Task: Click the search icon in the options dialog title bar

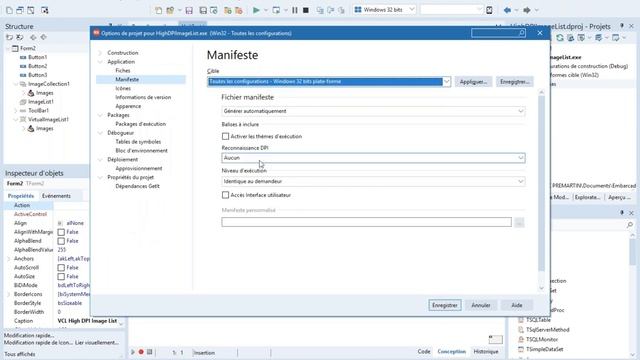Action: pyautogui.click(x=522, y=33)
